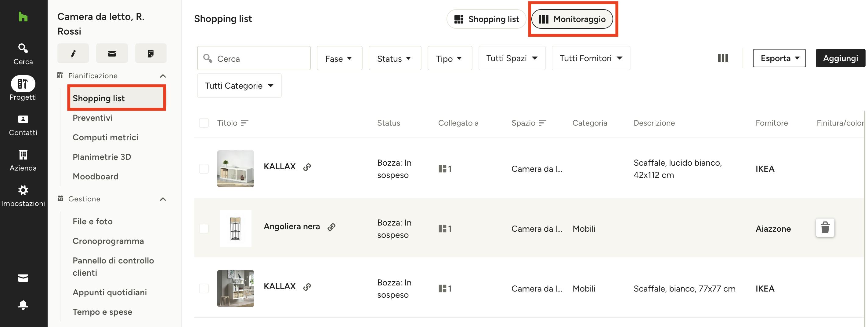
Task: Click the Houzz logo icon
Action: point(23,17)
